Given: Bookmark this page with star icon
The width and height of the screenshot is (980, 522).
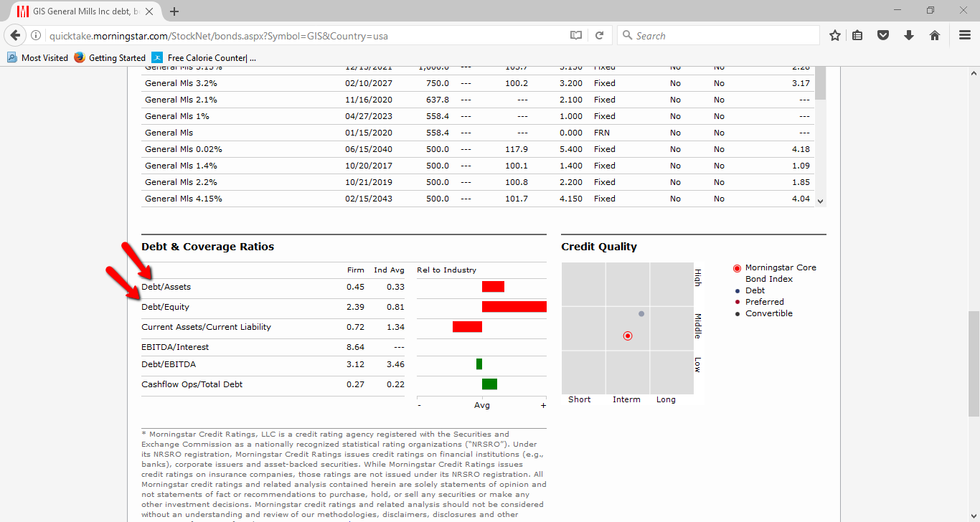Looking at the screenshot, I should (x=835, y=35).
